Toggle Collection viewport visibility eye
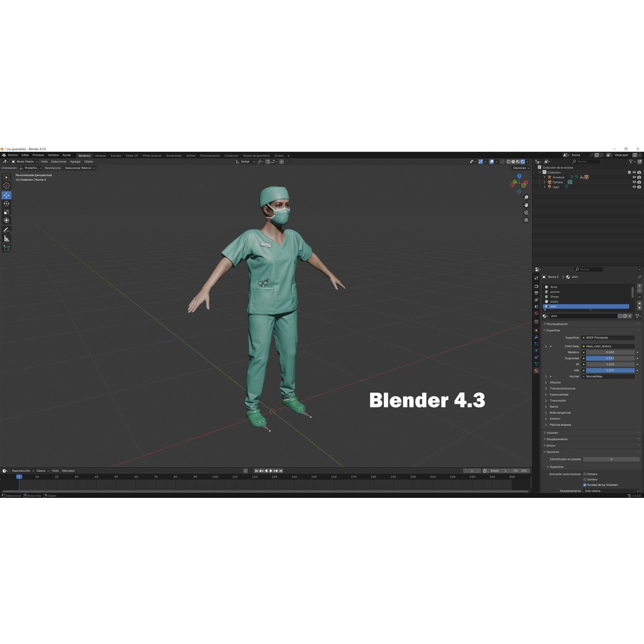This screenshot has height=644, width=644. point(634,172)
